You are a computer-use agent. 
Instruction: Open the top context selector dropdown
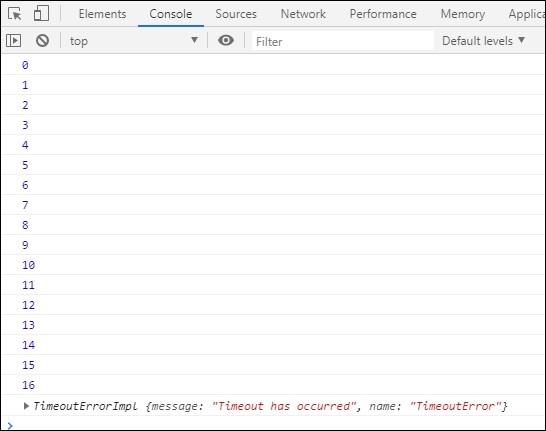pos(134,41)
